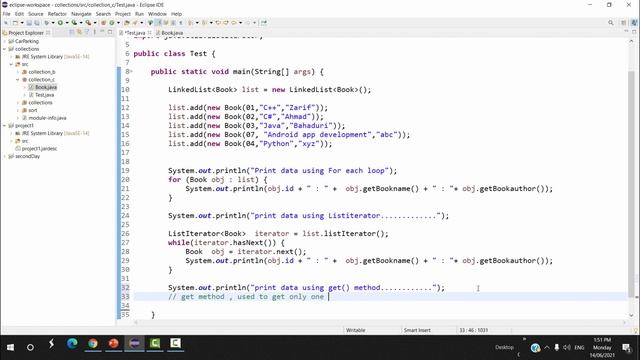This screenshot has width=640, height=360.
Task: Click the External Tools run icon
Action: [88, 23]
